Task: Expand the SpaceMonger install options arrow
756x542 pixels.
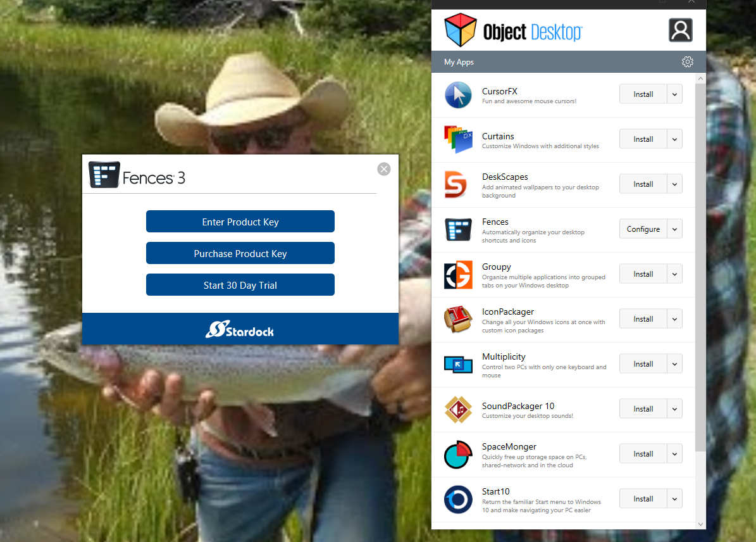Action: coord(674,453)
